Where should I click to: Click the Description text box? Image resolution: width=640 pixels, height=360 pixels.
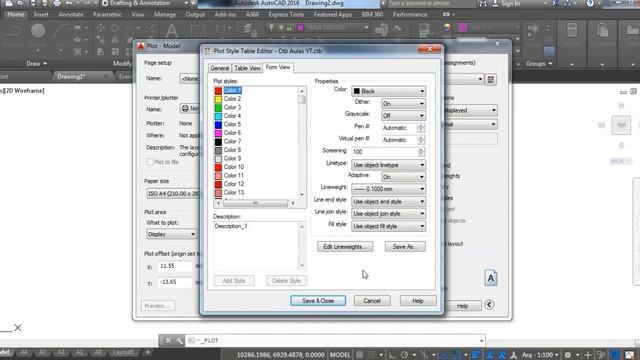coord(257,246)
